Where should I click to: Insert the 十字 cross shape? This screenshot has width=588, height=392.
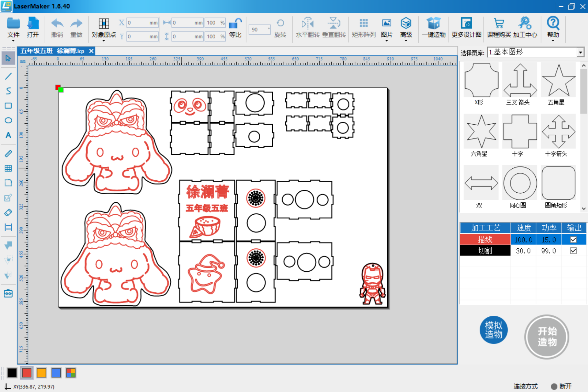tap(520, 132)
